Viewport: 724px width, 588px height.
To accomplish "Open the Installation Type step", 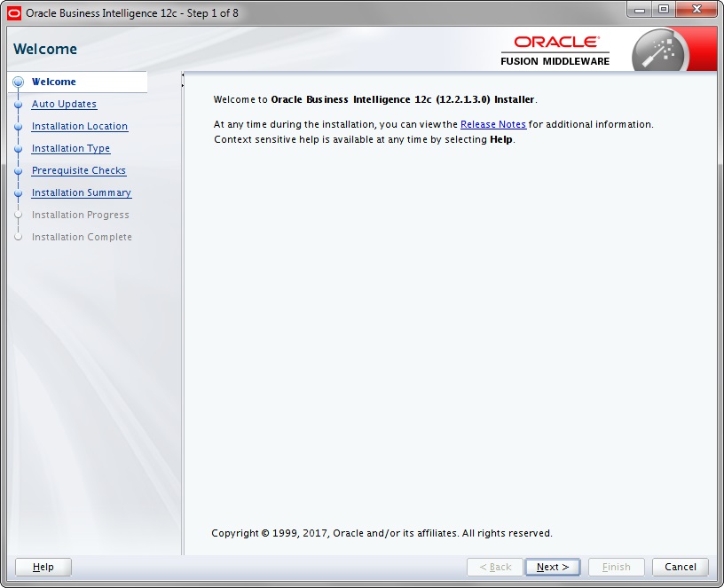I will (71, 148).
